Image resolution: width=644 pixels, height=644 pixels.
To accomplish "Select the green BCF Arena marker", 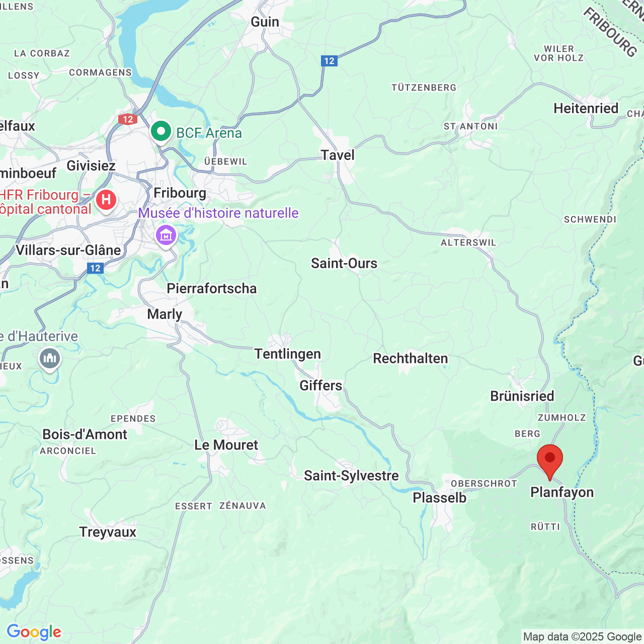I will (x=161, y=133).
